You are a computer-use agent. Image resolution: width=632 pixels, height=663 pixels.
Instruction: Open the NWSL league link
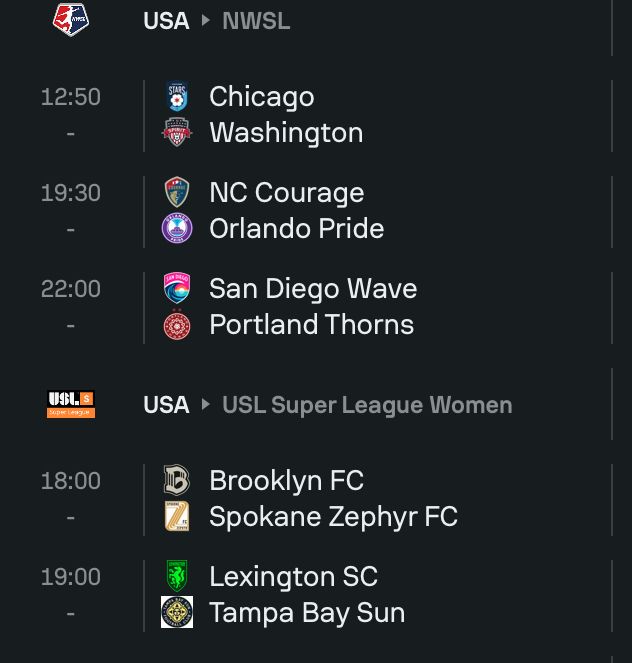click(256, 21)
